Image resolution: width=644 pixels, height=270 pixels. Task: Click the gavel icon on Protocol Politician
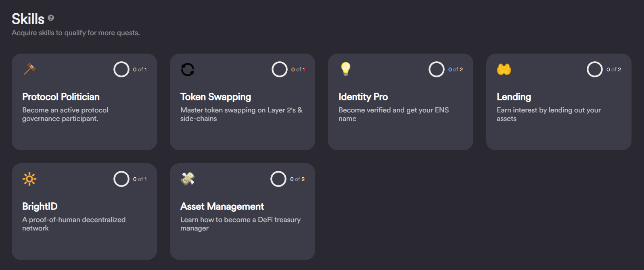(x=30, y=69)
